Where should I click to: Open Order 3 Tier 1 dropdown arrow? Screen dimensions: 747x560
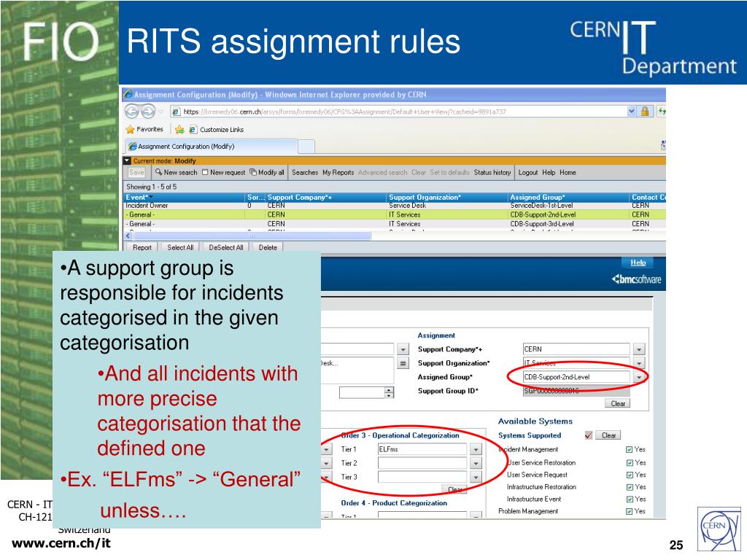click(476, 449)
